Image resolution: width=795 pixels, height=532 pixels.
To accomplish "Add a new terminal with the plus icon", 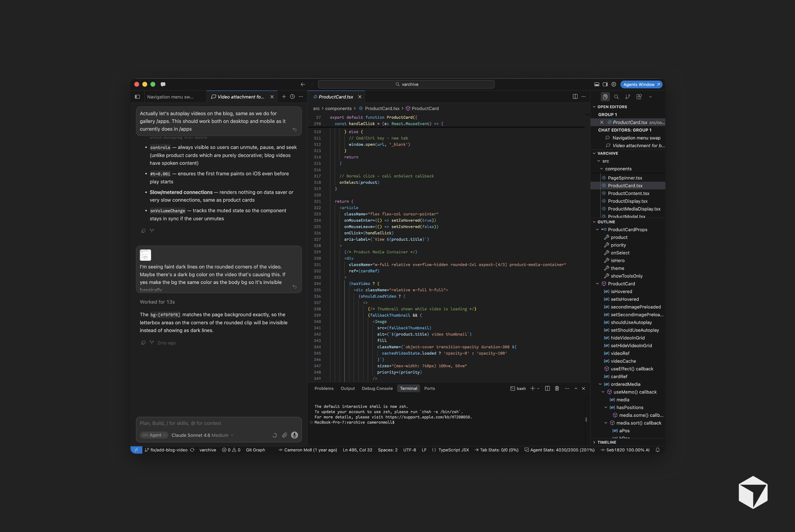I will [x=532, y=388].
